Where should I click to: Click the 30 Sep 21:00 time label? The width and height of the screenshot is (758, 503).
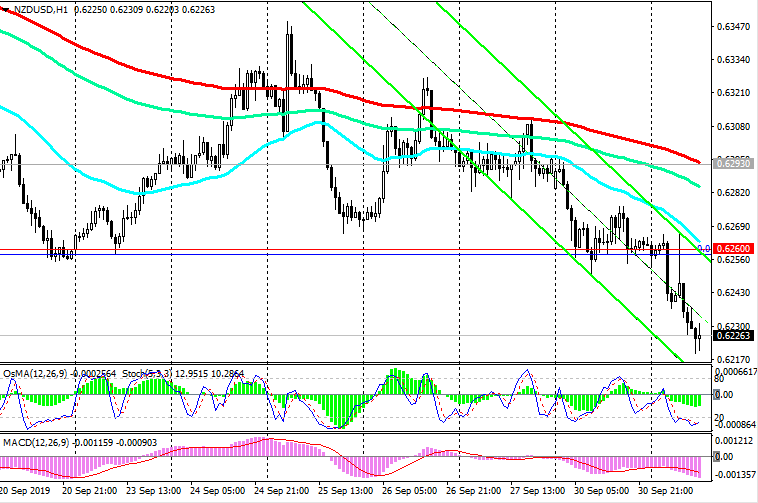671,494
